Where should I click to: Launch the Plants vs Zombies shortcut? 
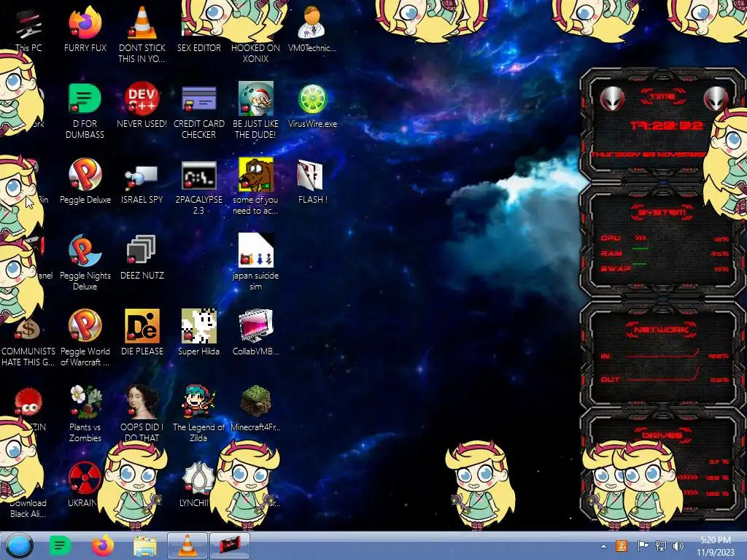[x=85, y=413]
